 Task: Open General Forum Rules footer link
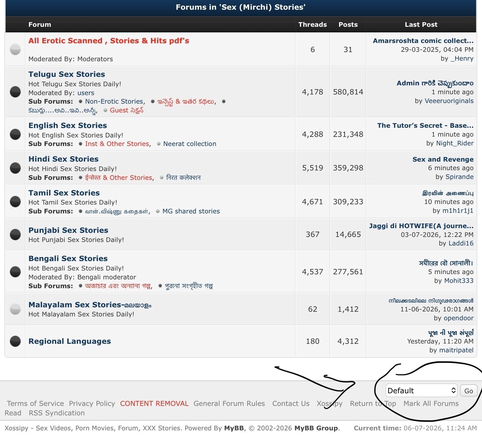pos(229,404)
